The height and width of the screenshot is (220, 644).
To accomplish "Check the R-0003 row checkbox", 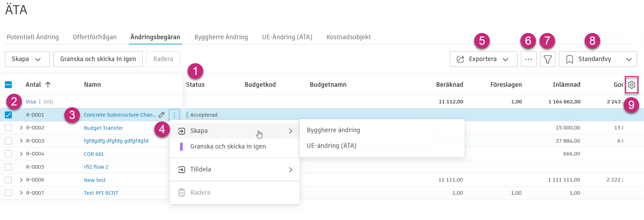I will click(x=8, y=141).
